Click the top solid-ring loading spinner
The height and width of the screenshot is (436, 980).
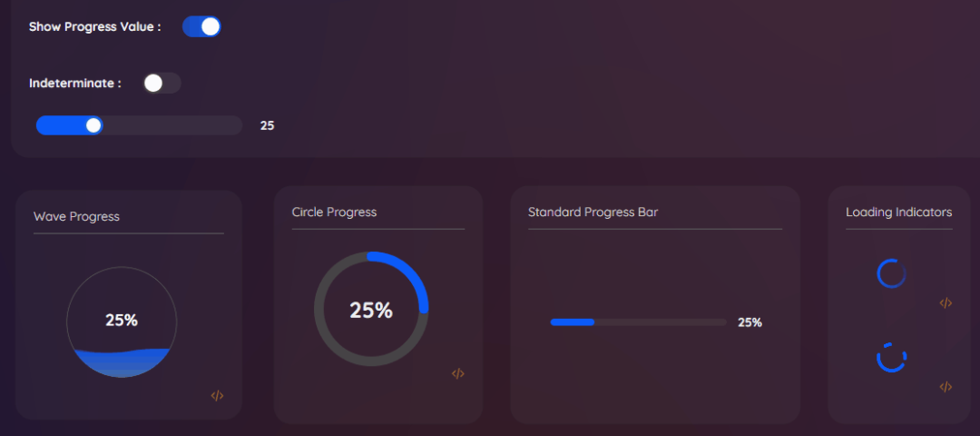coord(891,273)
